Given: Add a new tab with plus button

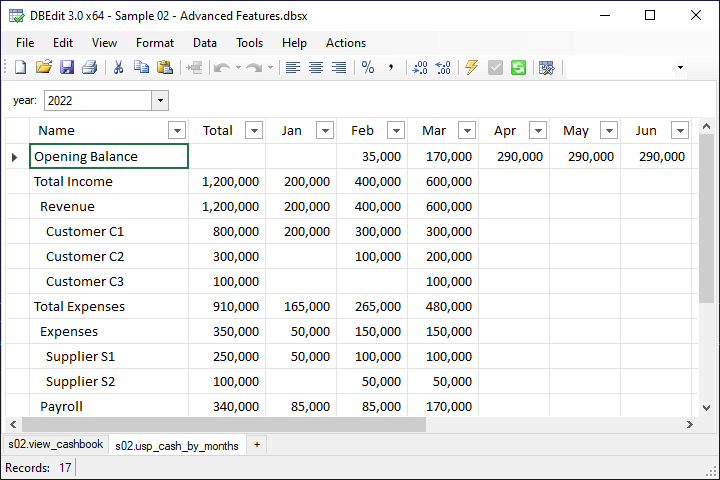Looking at the screenshot, I should coord(257,445).
